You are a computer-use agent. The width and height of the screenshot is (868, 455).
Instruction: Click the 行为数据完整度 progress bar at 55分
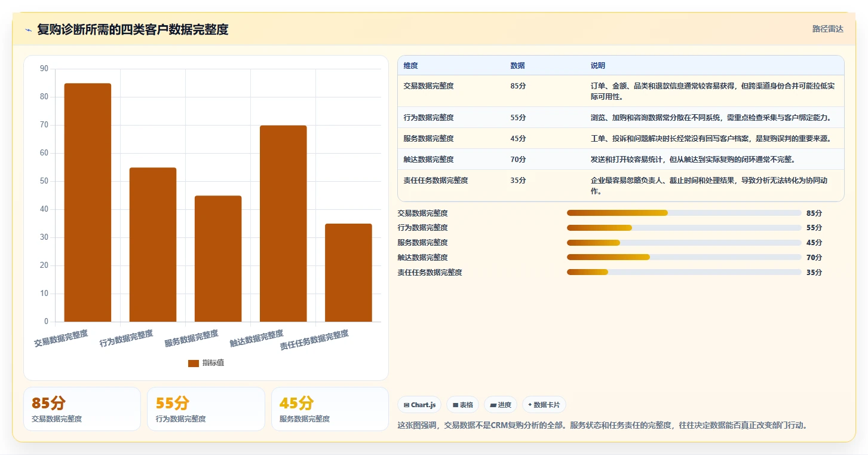click(x=684, y=228)
